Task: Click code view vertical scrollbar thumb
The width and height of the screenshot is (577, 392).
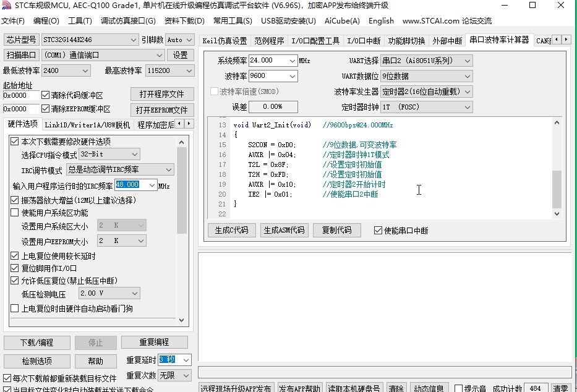Action: (x=557, y=189)
